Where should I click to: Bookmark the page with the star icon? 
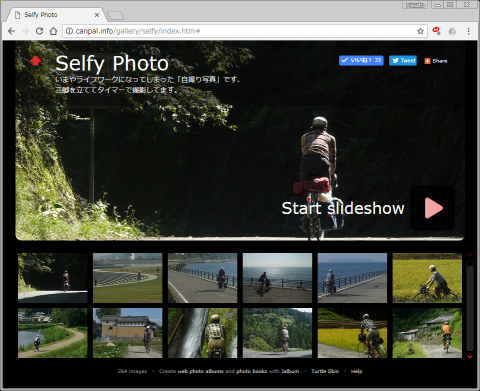(420, 31)
